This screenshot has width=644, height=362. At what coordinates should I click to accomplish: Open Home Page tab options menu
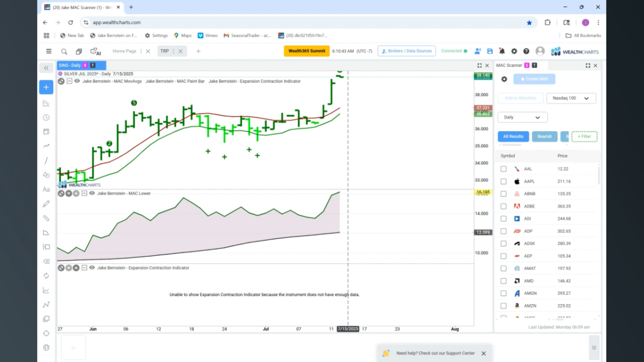pos(141,51)
